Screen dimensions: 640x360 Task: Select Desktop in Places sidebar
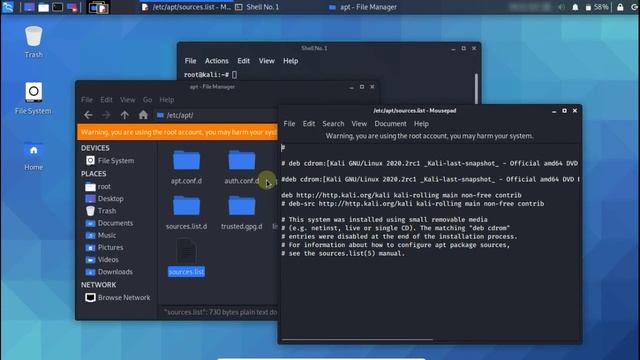(x=104, y=199)
